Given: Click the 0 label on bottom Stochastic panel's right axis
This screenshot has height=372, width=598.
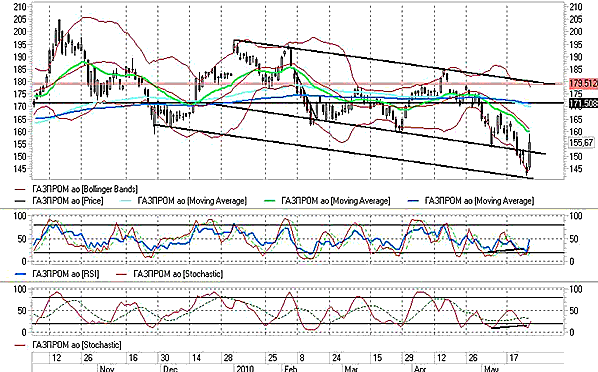Looking at the screenshot, I should click(571, 333).
